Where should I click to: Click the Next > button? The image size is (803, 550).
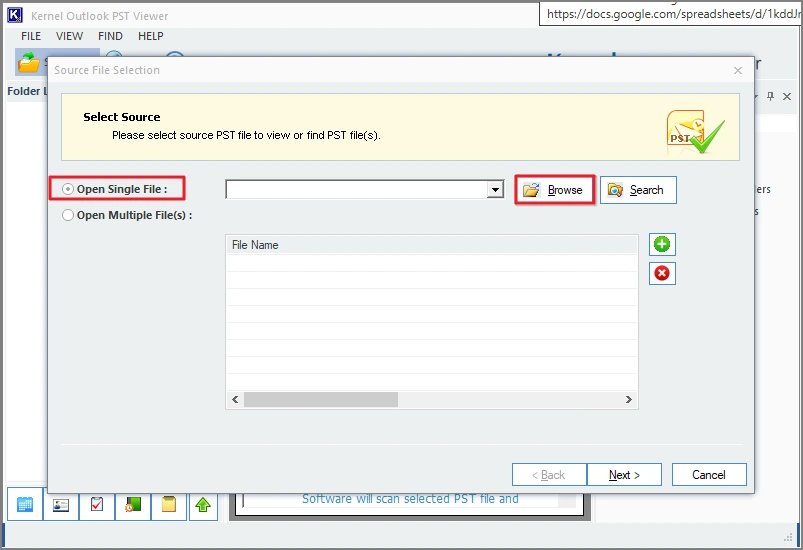click(x=624, y=475)
